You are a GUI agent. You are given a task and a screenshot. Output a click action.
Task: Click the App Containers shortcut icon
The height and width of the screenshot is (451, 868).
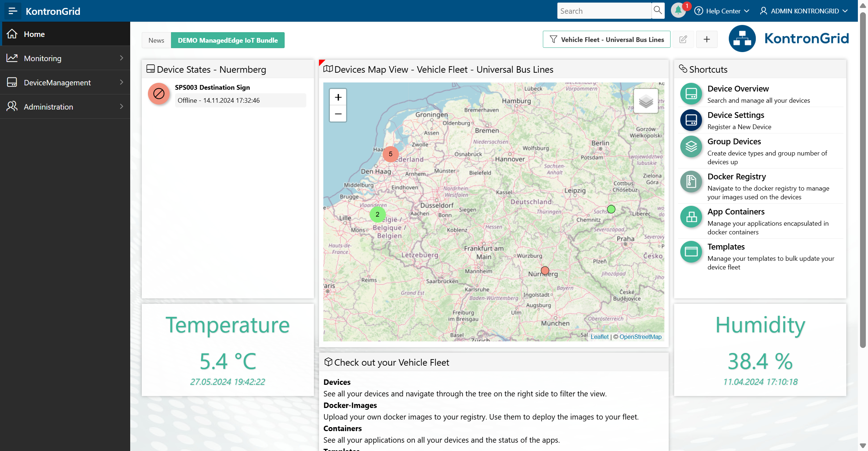[x=691, y=217]
